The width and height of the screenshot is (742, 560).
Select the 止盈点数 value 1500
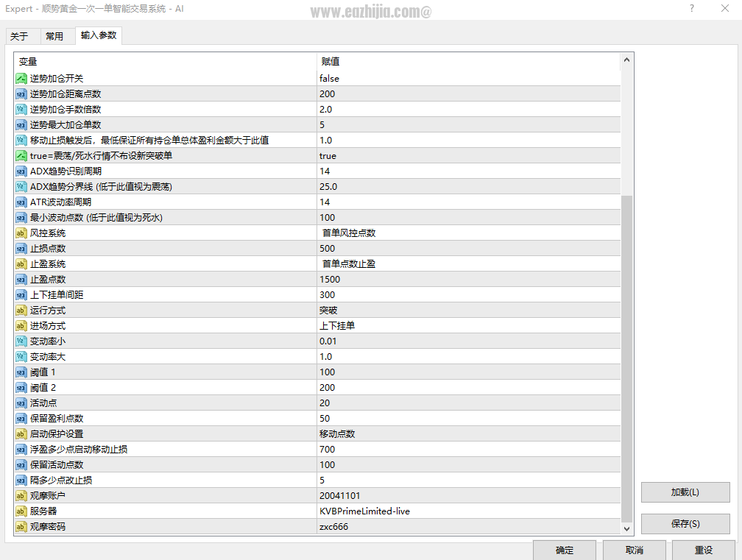(x=330, y=280)
